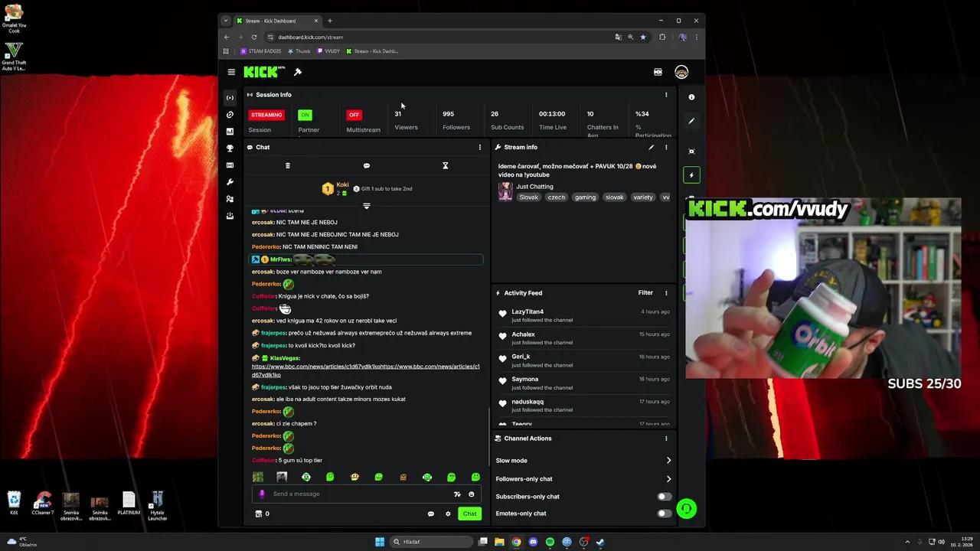Click the trash icon in Chat toolbar
This screenshot has height=551, width=980.
click(288, 165)
